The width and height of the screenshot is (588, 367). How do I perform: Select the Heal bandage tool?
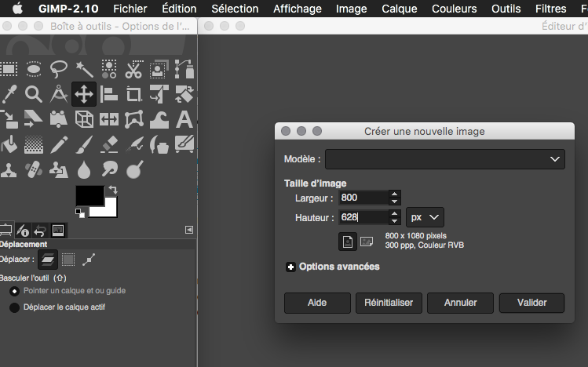(34, 169)
